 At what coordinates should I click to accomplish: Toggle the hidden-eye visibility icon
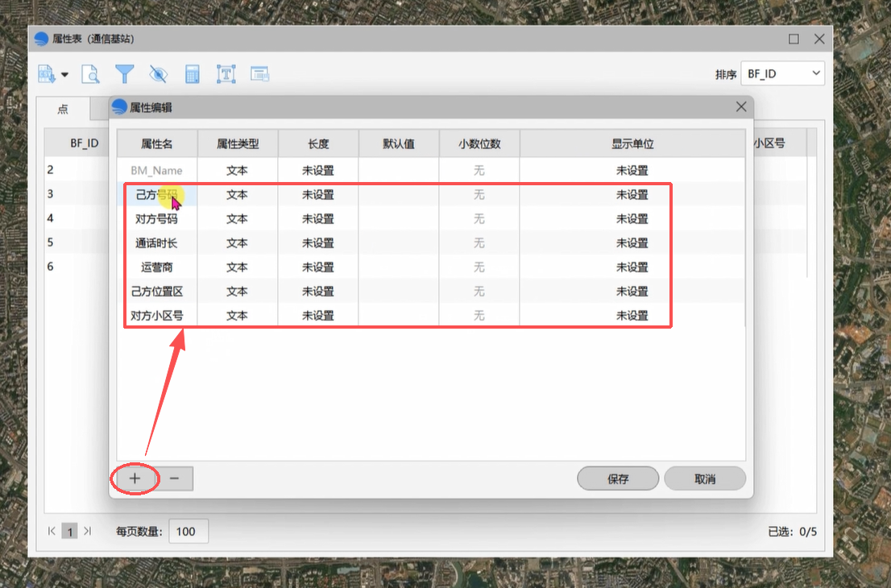point(158,74)
